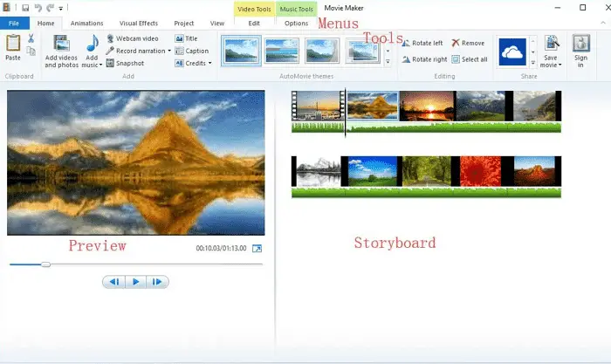The height and width of the screenshot is (364, 611).
Task: Open Add music dropdown arrow
Action: coord(100,65)
